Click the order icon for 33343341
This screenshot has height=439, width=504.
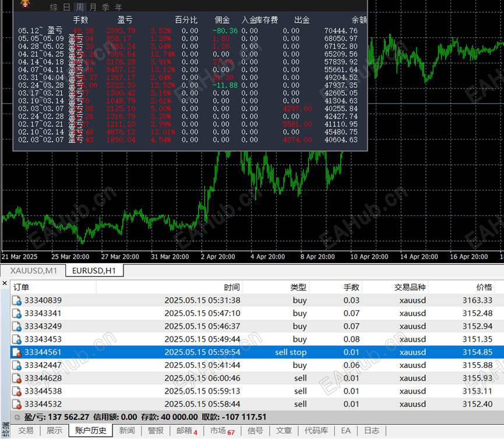(16, 313)
